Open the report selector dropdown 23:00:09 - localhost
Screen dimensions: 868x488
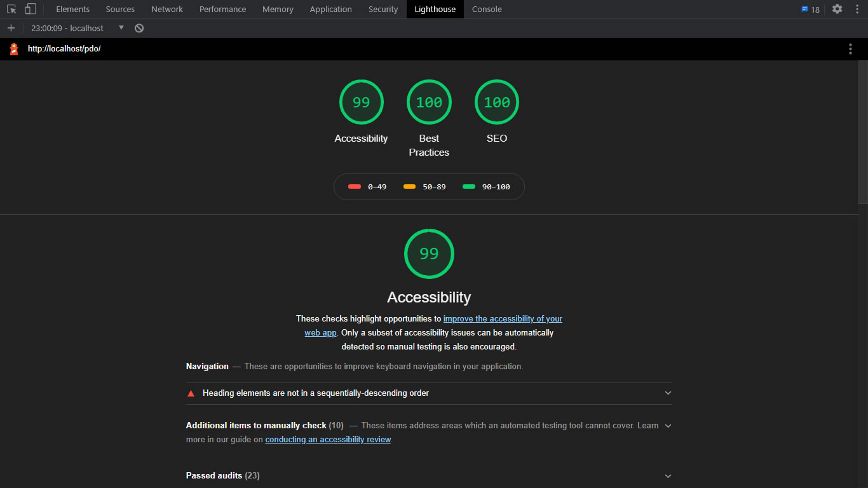point(78,28)
